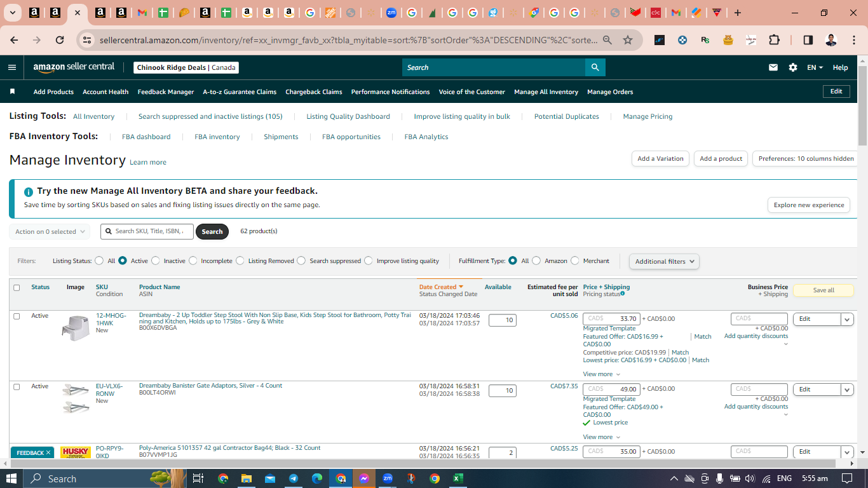Click the Save all button
The image size is (868, 488).
pyautogui.click(x=824, y=290)
